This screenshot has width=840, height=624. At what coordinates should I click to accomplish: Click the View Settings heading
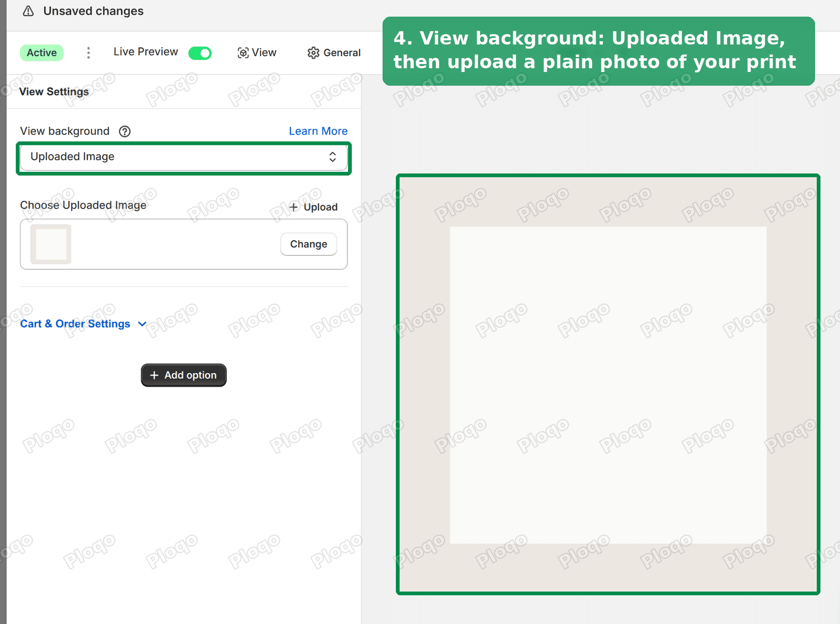54,91
